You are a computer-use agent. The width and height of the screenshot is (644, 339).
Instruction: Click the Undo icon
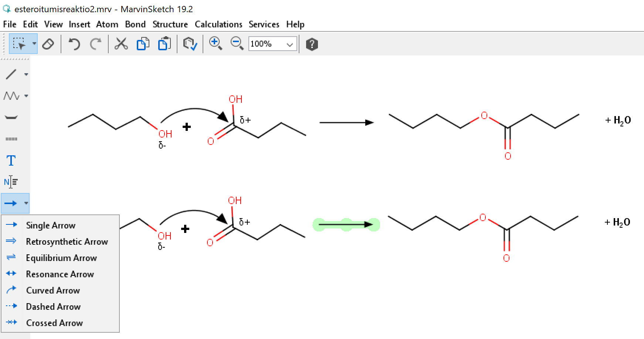(x=74, y=44)
